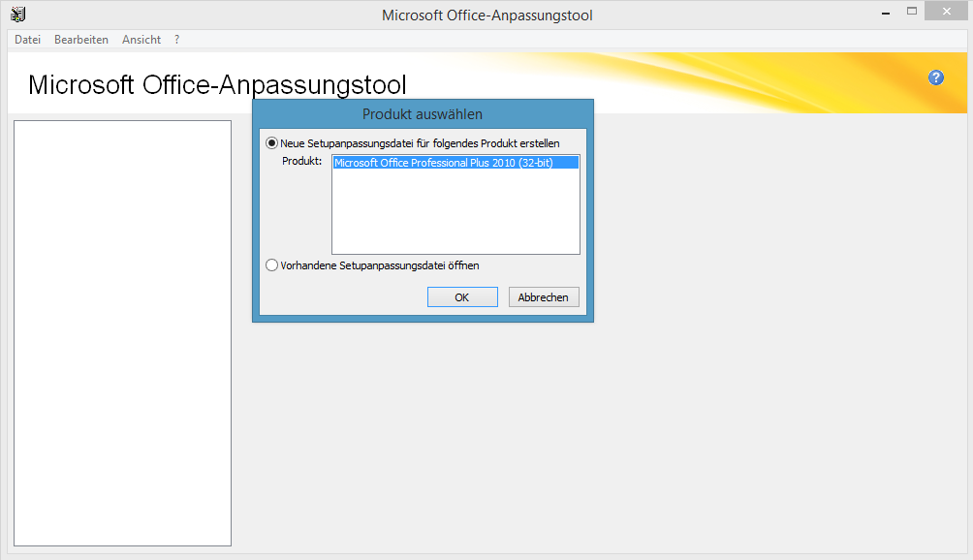Open the Datei menu
Viewport: 973px width, 560px height.
[x=27, y=40]
